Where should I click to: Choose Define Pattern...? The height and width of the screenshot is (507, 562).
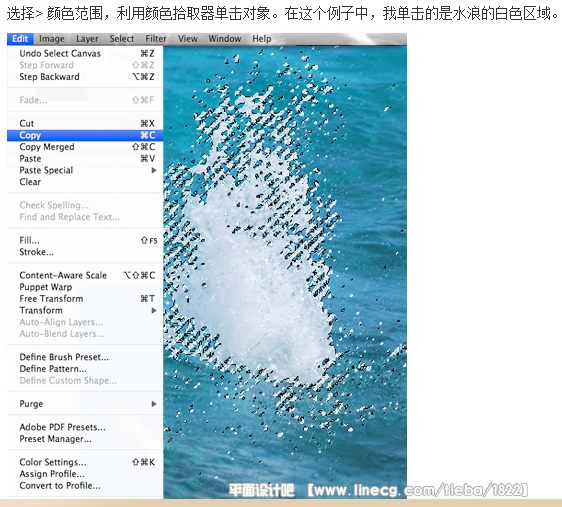[85, 369]
